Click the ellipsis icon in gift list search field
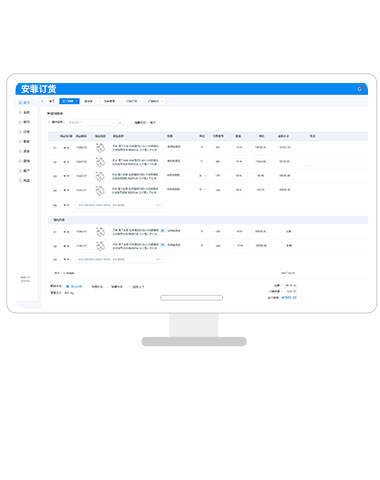The height and width of the screenshot is (480, 380). click(158, 259)
